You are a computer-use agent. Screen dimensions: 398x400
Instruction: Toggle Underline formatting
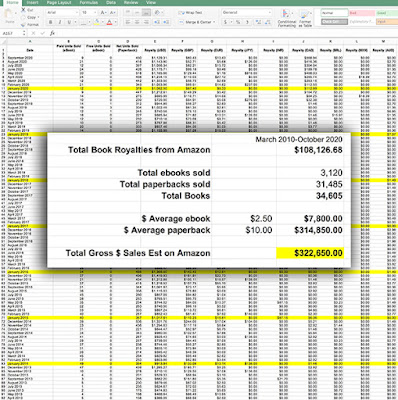point(69,22)
